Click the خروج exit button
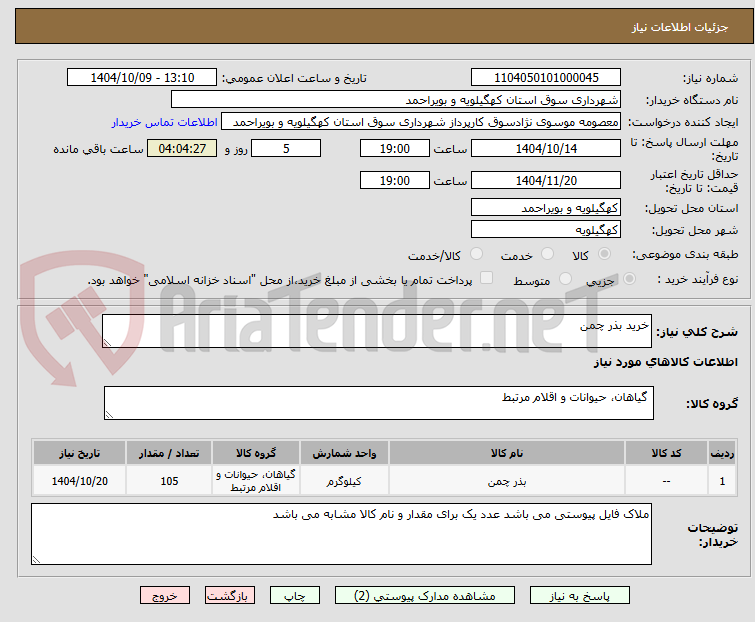 click(165, 596)
